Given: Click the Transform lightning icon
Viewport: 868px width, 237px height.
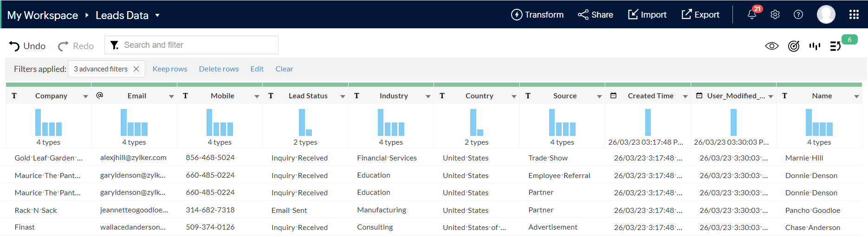Looking at the screenshot, I should pos(516,15).
